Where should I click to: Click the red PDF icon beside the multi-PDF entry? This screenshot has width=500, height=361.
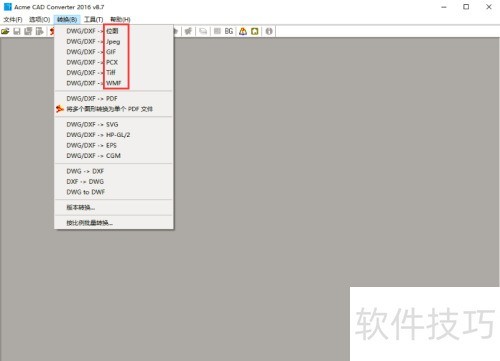[x=60, y=109]
